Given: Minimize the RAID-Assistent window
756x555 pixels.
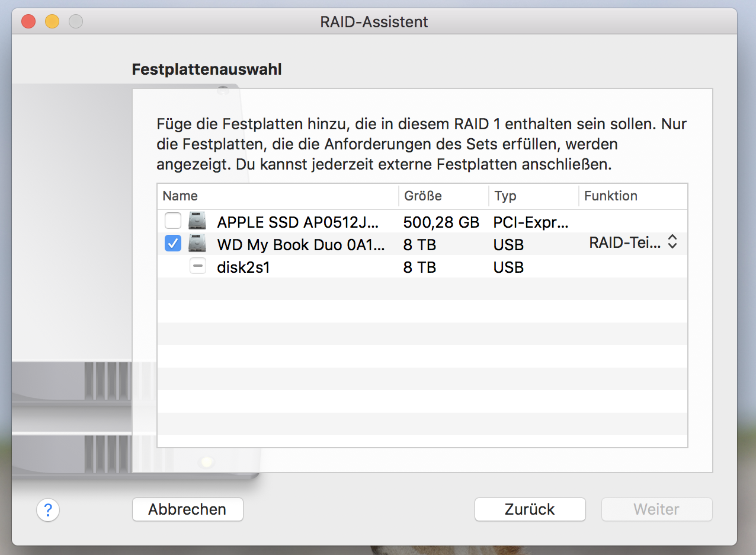Looking at the screenshot, I should [x=52, y=23].
